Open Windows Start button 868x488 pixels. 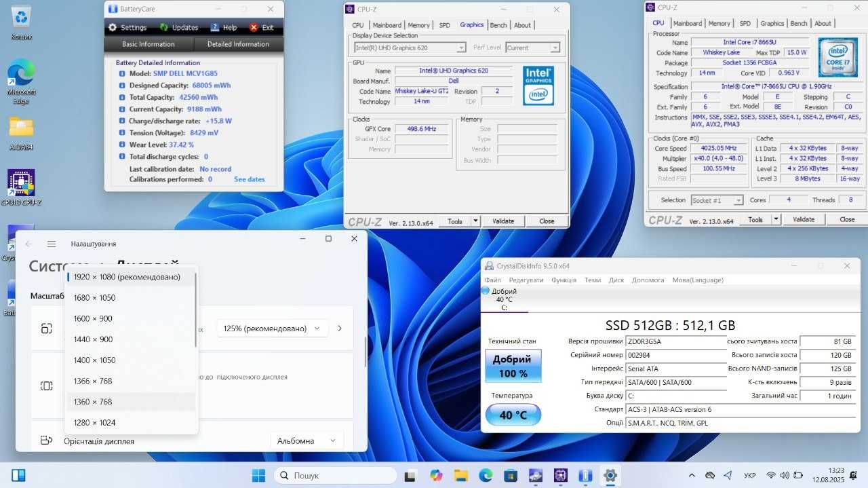pyautogui.click(x=259, y=475)
